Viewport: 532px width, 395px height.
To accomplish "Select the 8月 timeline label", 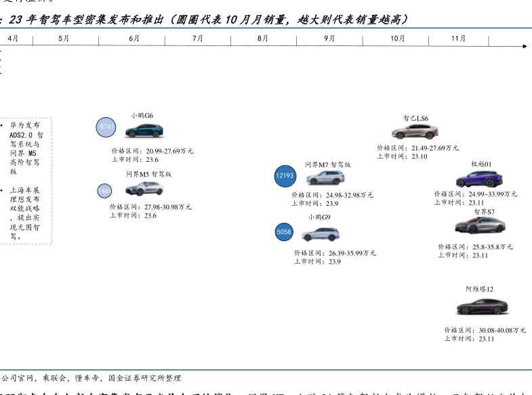I will click(262, 39).
